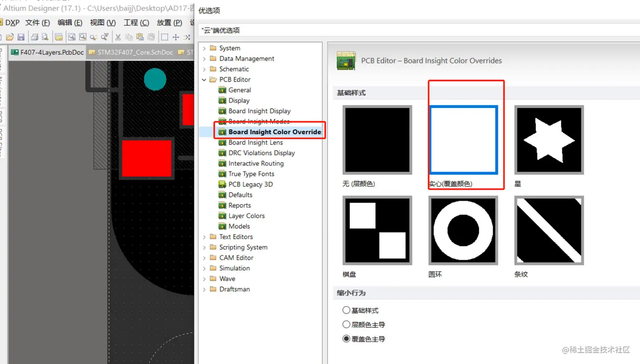Screen dimensions: 640x364
Task: Open the 编辑 (E) menu
Action: click(x=70, y=22)
